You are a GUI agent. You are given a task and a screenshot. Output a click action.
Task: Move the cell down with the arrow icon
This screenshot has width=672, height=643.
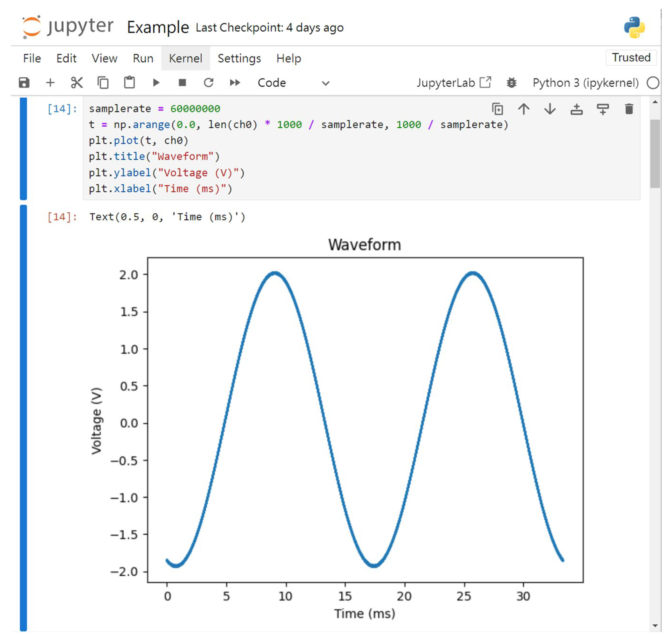pos(550,109)
